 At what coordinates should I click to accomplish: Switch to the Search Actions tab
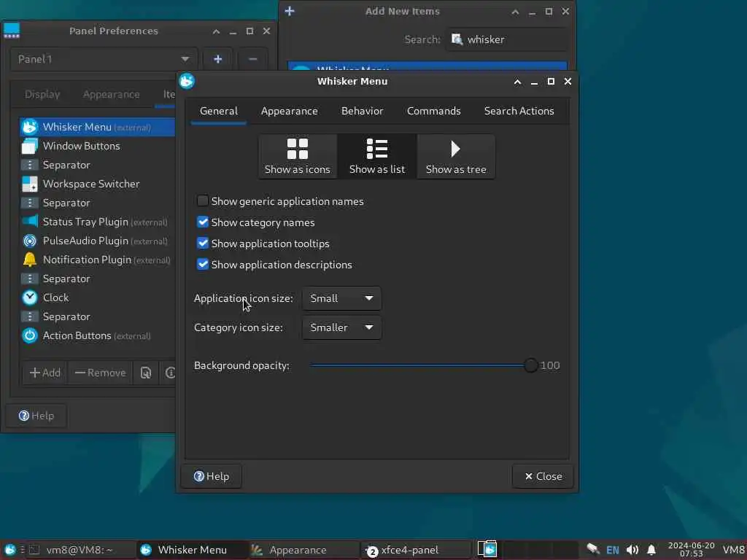click(x=519, y=111)
